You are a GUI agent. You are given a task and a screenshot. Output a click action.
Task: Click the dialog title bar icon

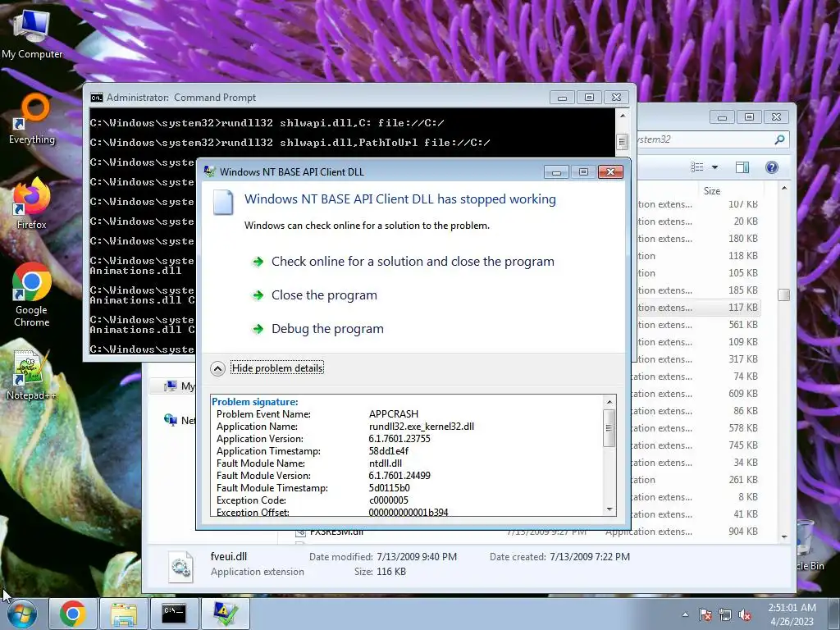tap(210, 171)
